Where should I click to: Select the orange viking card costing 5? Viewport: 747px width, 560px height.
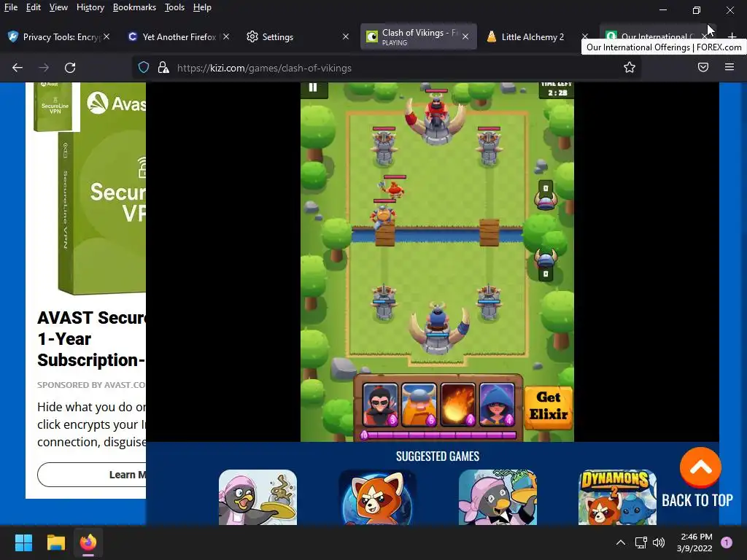pyautogui.click(x=419, y=405)
